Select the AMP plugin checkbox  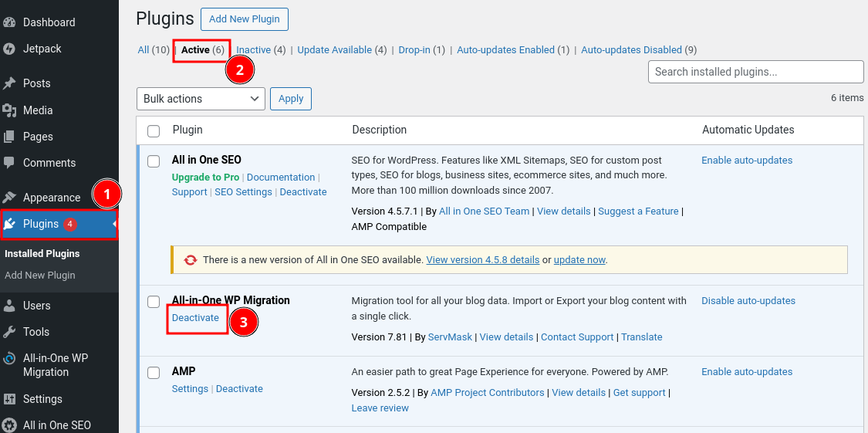154,372
